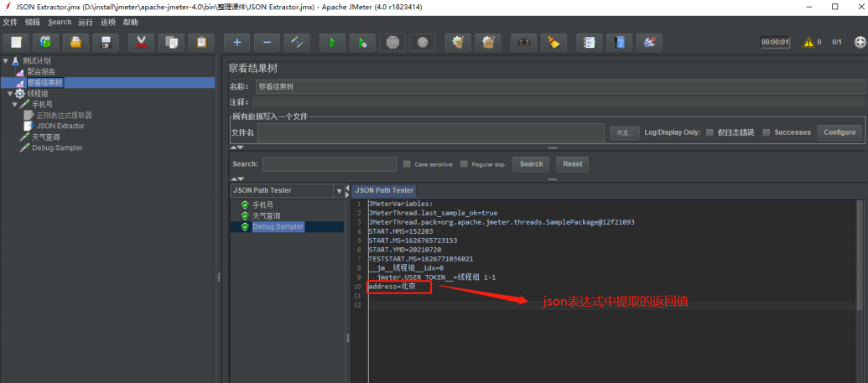Open the Search menu in menu bar
Viewport: 868px width, 383px height.
tap(60, 22)
